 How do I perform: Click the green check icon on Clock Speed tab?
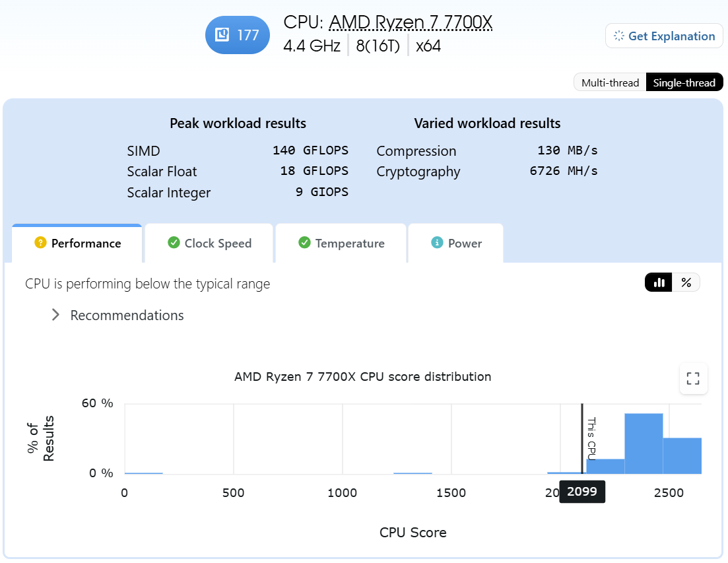coord(174,242)
